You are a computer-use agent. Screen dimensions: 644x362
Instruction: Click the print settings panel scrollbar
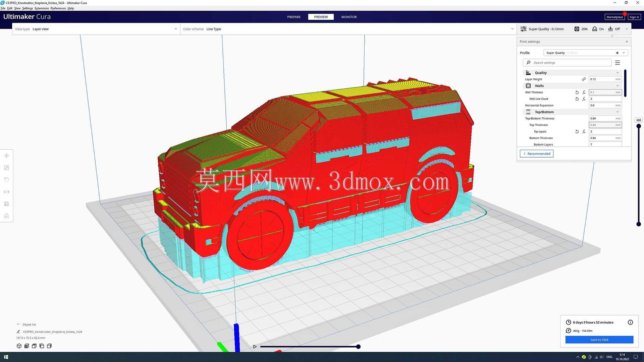click(625, 83)
